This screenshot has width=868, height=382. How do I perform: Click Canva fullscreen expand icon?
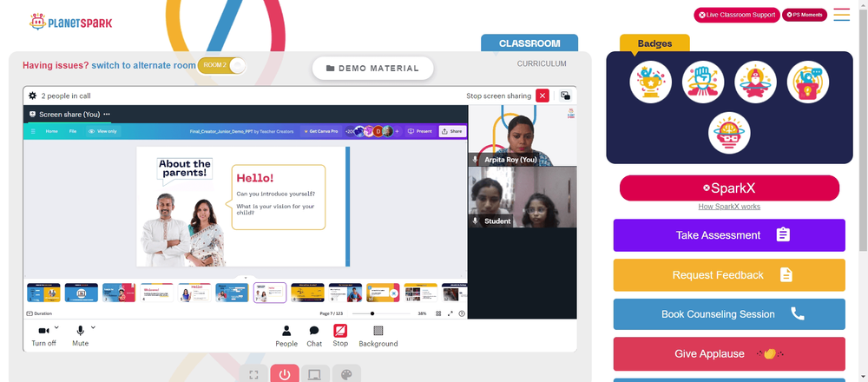point(450,313)
